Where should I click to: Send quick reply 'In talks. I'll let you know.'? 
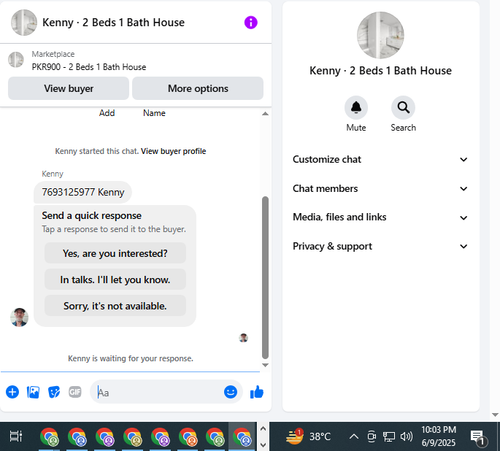tap(115, 280)
